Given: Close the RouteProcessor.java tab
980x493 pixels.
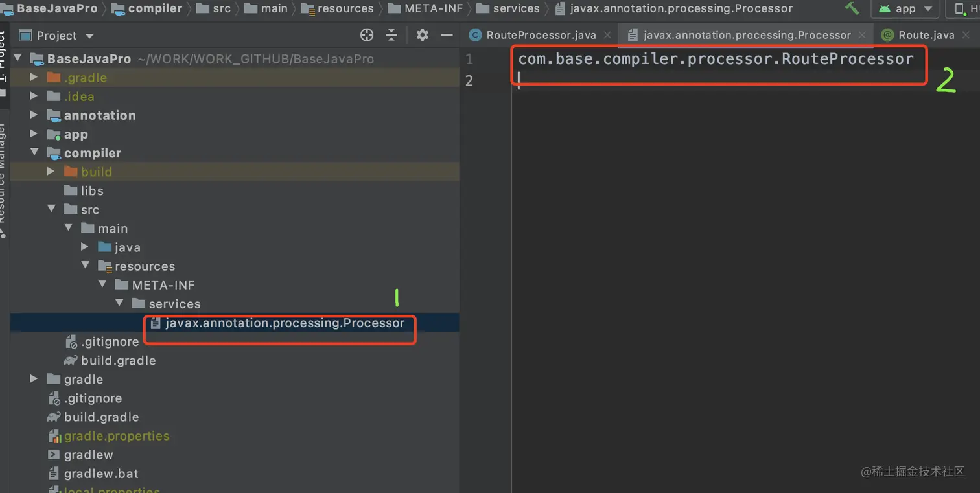Looking at the screenshot, I should coord(607,35).
